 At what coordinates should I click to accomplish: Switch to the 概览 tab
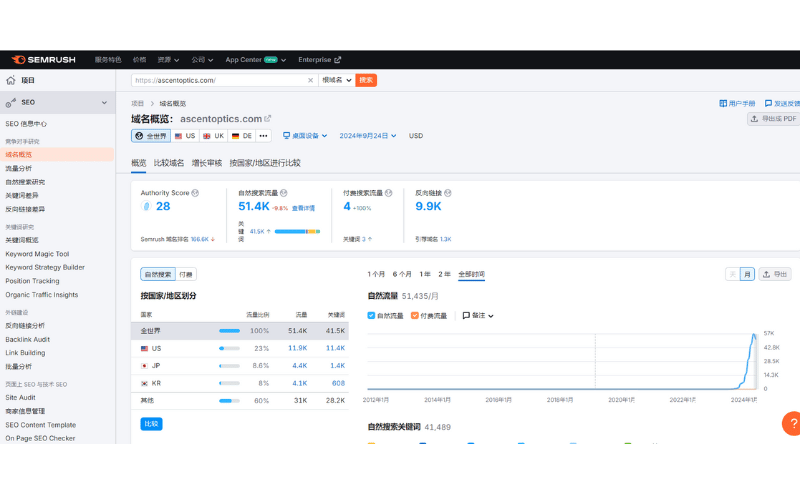tap(139, 163)
